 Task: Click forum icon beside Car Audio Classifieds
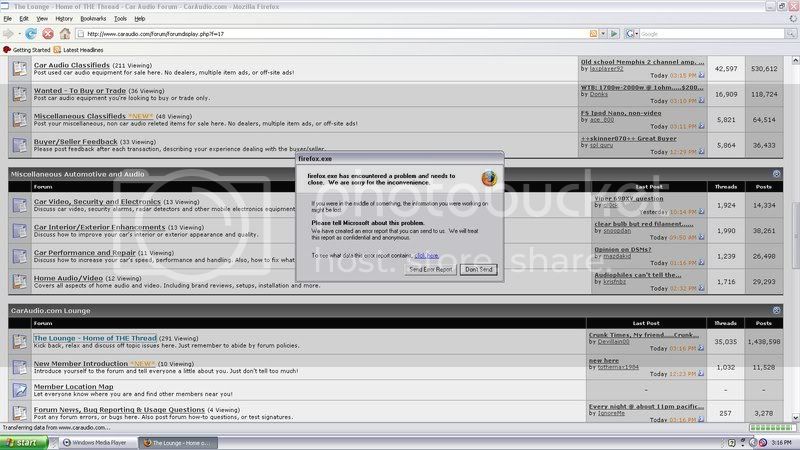pos(20,68)
